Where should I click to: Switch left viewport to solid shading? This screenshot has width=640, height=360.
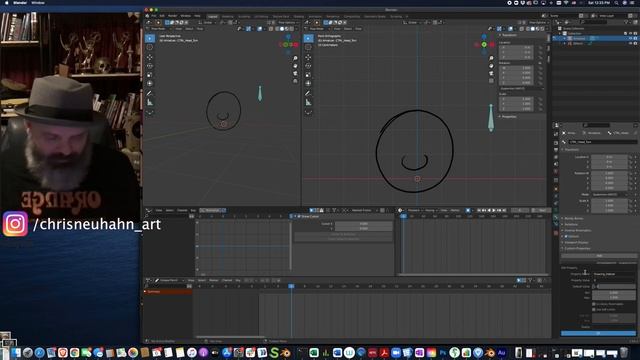282,29
